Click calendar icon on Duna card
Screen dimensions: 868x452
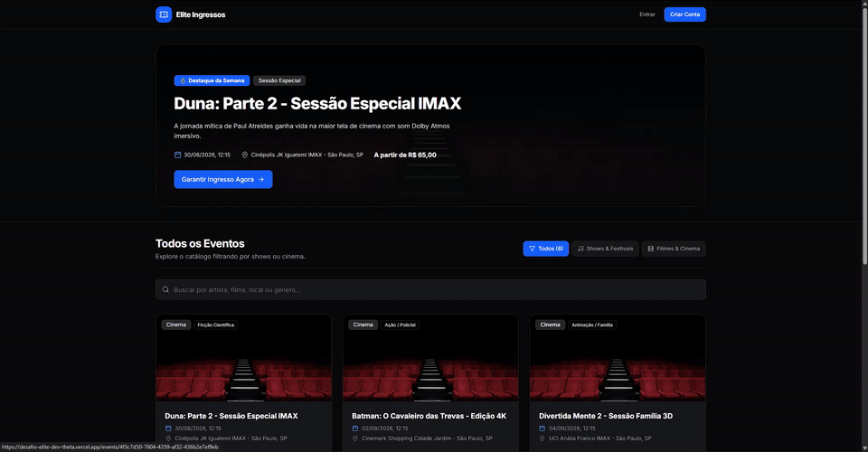(168, 428)
